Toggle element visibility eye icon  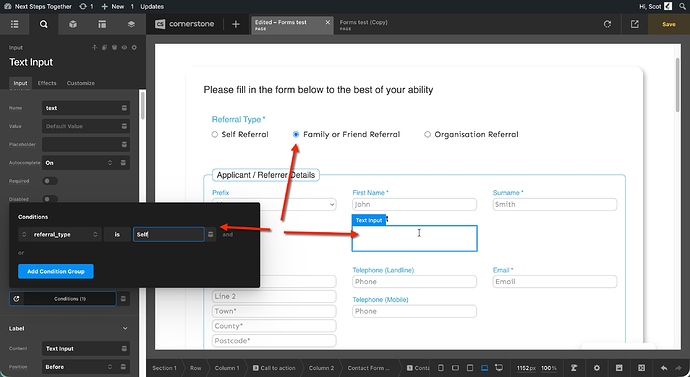(x=124, y=47)
